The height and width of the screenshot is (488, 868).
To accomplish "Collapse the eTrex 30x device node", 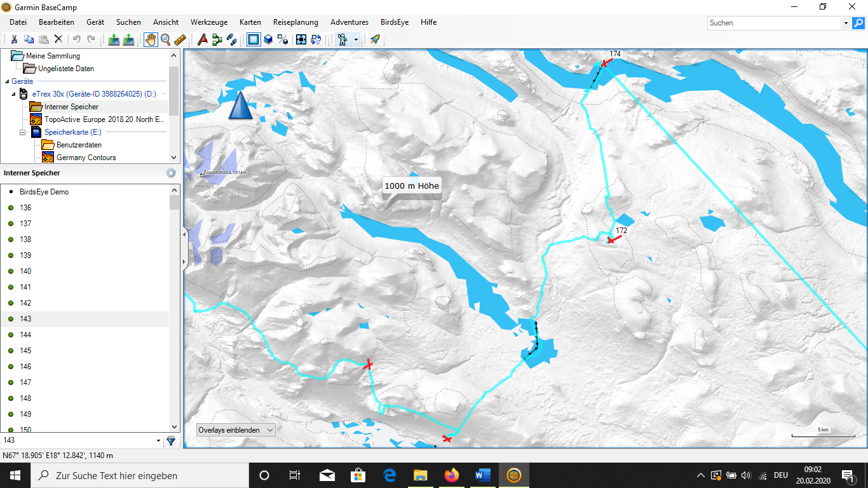I will point(14,94).
